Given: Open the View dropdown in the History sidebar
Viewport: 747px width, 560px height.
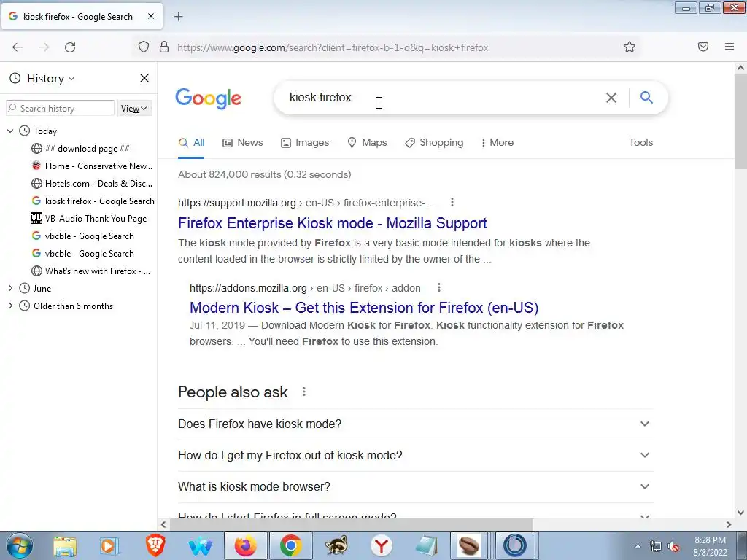Looking at the screenshot, I should coord(134,109).
